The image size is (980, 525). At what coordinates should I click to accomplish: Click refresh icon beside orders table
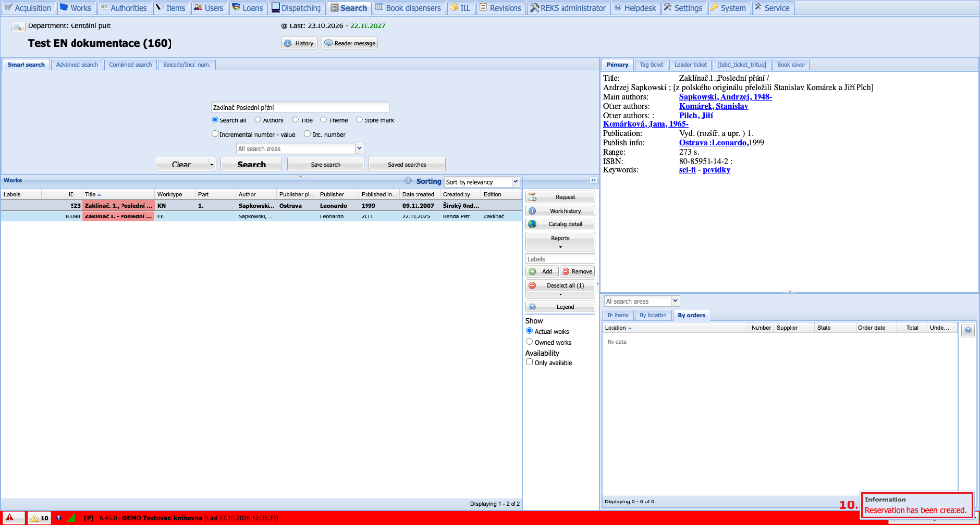(968, 331)
